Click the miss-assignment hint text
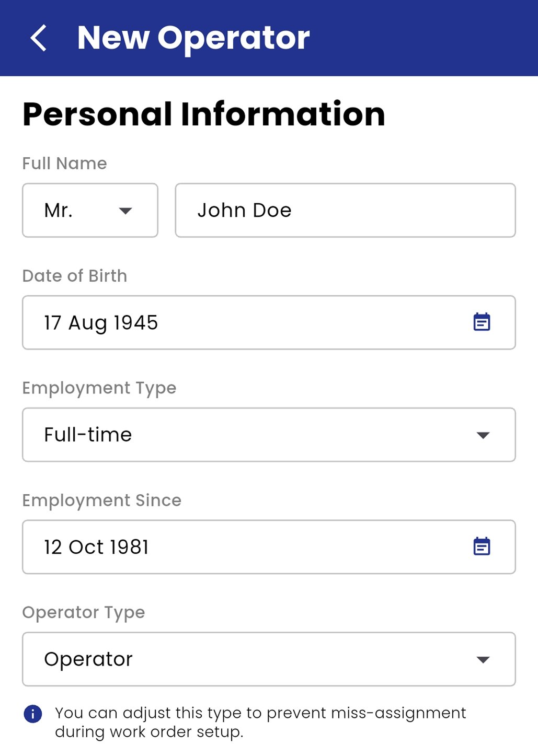The image size is (538, 756). (260, 722)
